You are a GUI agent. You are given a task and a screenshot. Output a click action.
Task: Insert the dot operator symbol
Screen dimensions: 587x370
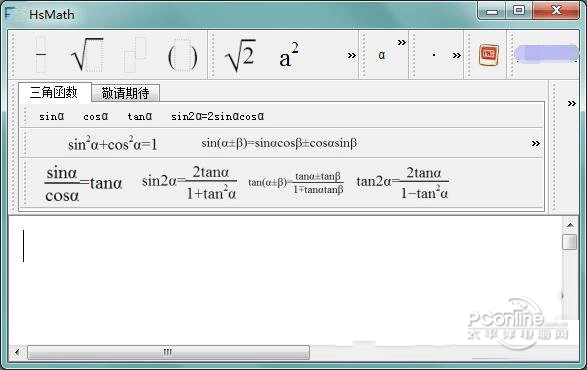point(434,55)
